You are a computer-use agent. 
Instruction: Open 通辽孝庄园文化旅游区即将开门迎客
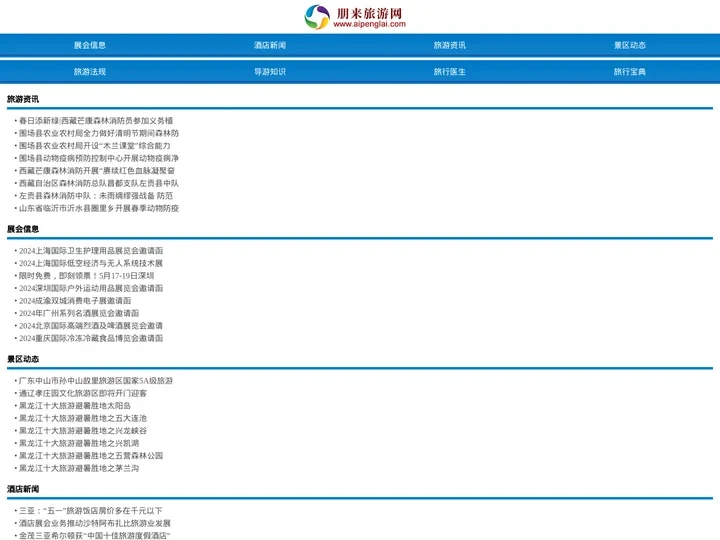(83, 393)
